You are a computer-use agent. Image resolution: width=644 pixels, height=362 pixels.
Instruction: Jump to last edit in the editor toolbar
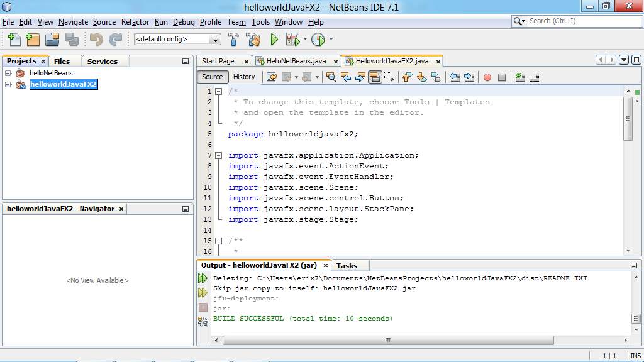(272, 77)
